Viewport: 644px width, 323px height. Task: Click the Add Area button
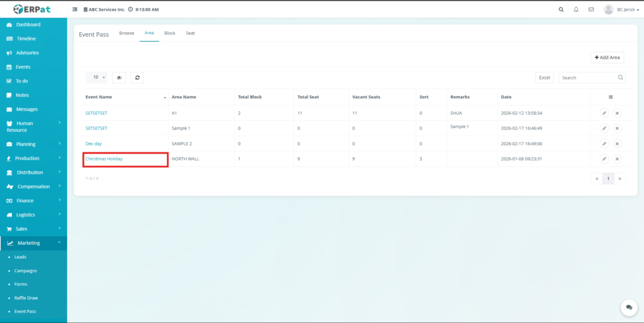coord(607,57)
